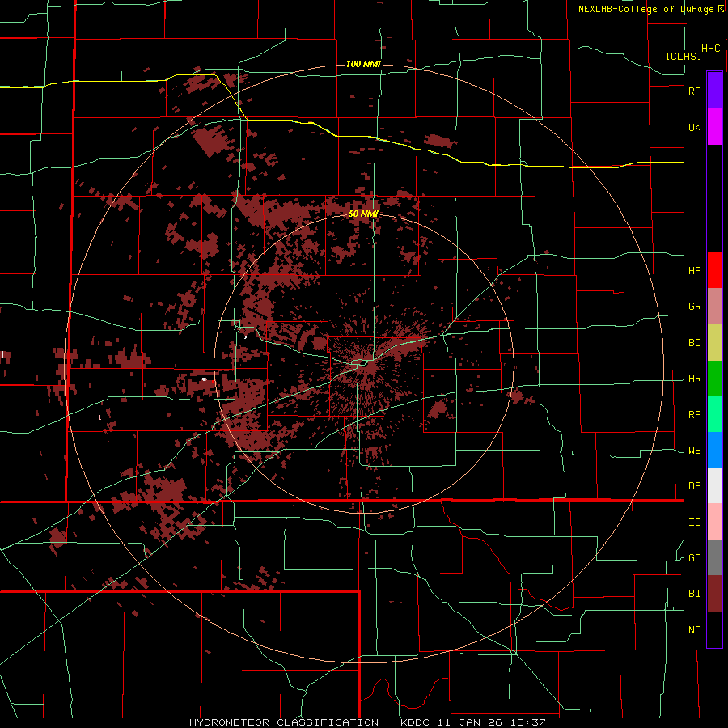Click the GC legend label

pyautogui.click(x=694, y=558)
